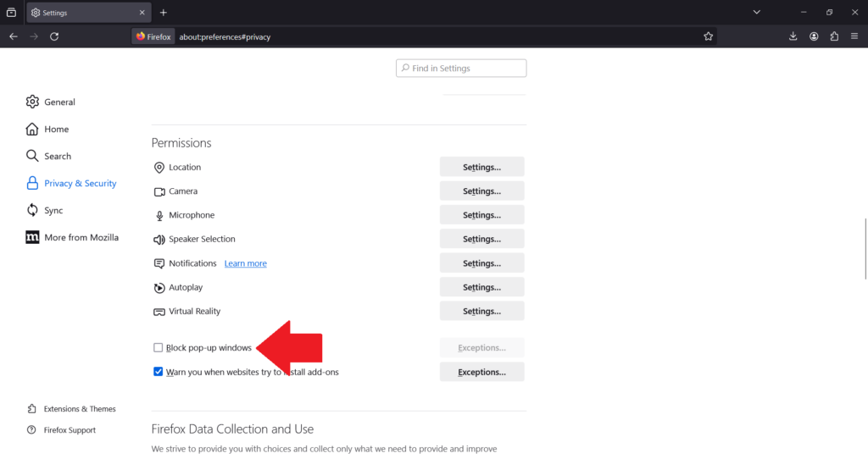Screen dimensions: 868x459
Task: Click the vertical page scrollbar thumb
Action: pyautogui.click(x=865, y=248)
